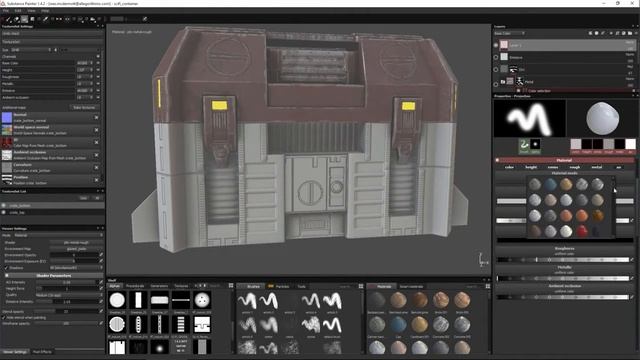Remove the Height channel
Image resolution: width=640 pixels, height=360 pixels.
click(x=98, y=70)
